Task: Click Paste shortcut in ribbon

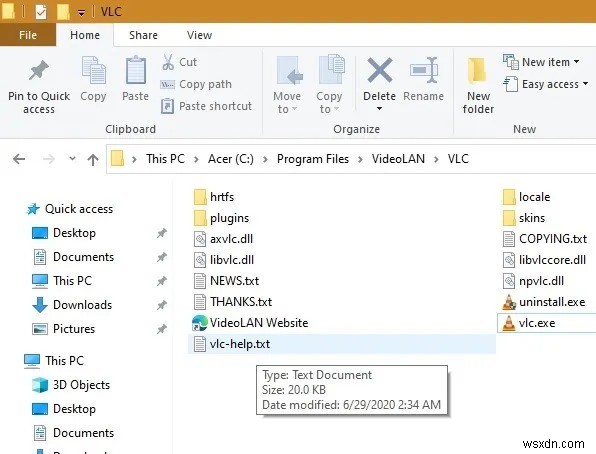Action: [206, 106]
